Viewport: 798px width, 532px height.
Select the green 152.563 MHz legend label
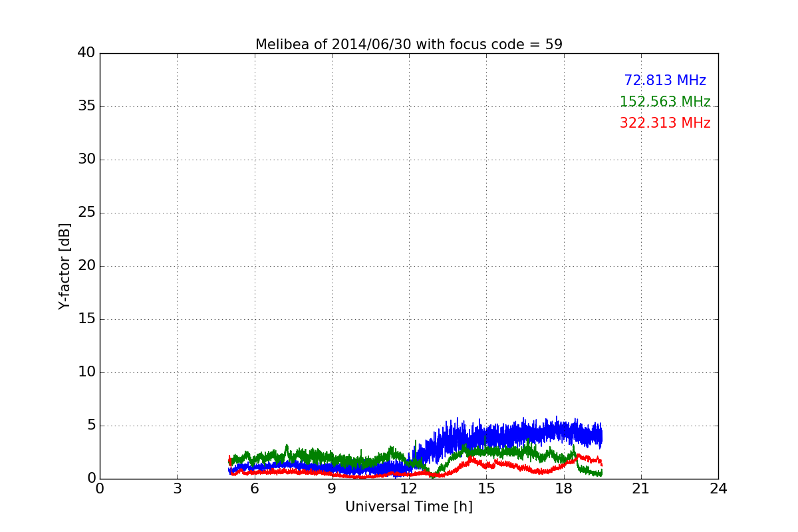[665, 102]
